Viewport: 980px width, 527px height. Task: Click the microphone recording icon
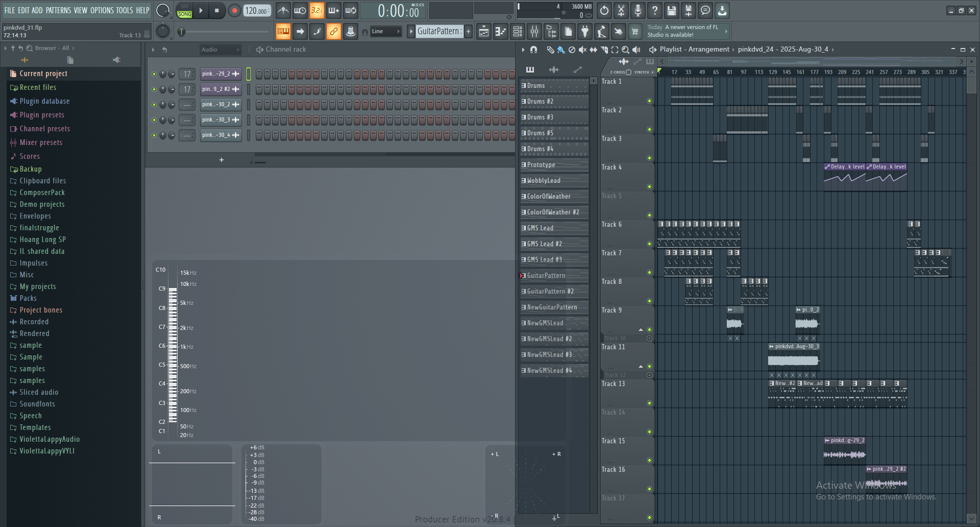(x=638, y=10)
